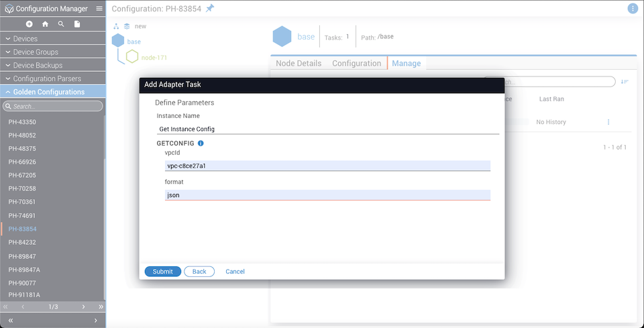Click the GETCONFIG info icon
Image resolution: width=644 pixels, height=328 pixels.
[x=201, y=144]
